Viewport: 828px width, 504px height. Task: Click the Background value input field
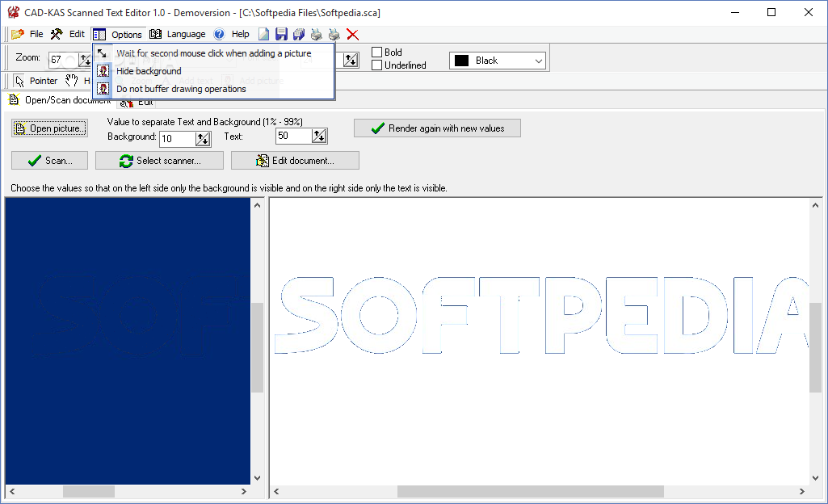coord(178,139)
